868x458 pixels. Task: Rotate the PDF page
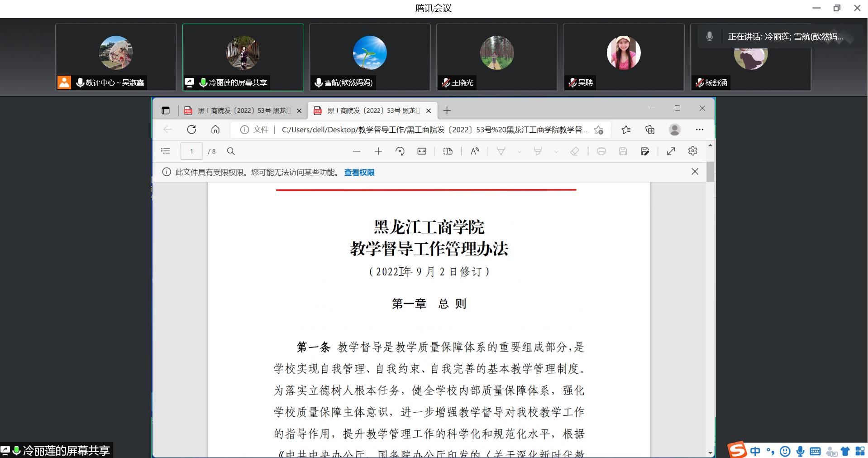[400, 151]
